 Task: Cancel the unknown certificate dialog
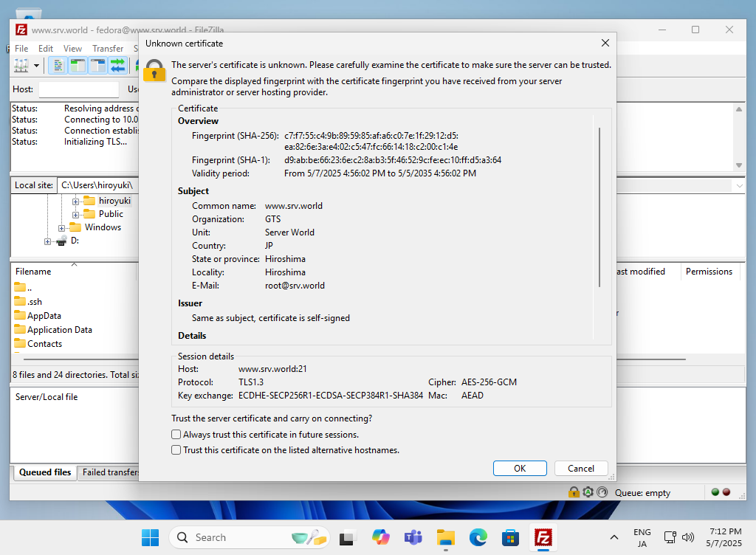click(581, 468)
